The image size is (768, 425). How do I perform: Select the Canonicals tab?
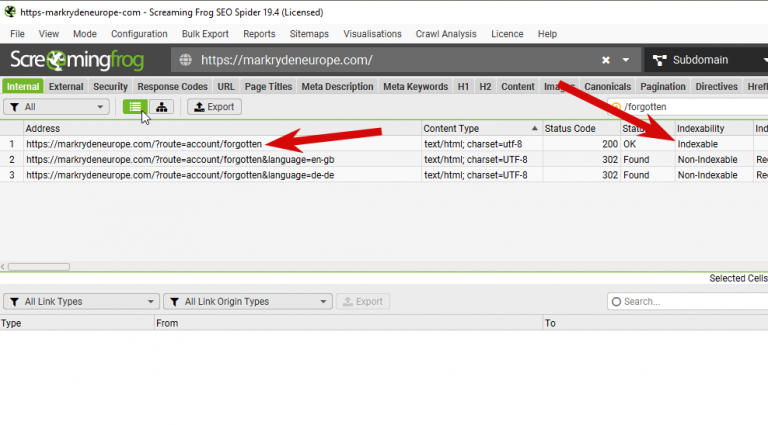coord(607,87)
